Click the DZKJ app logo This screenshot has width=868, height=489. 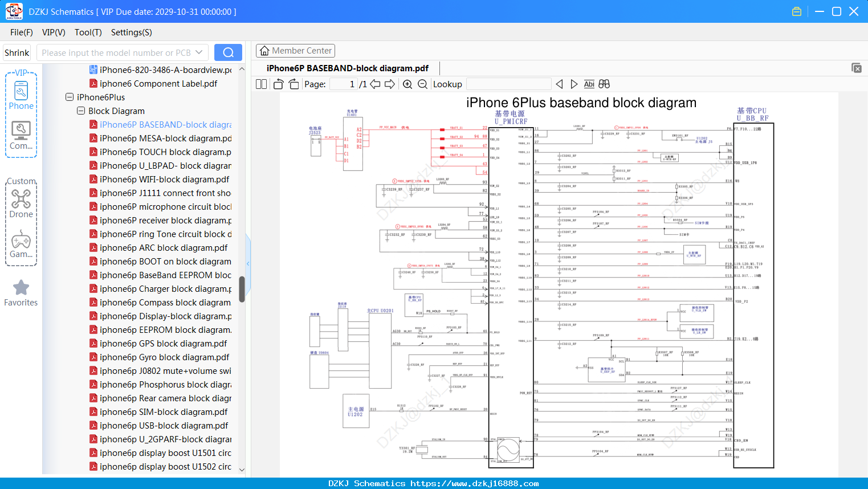14,11
